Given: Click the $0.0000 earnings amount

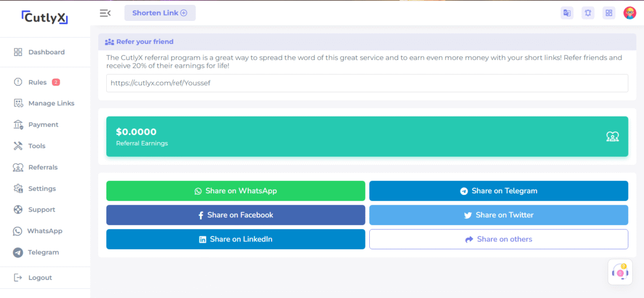Looking at the screenshot, I should point(136,132).
